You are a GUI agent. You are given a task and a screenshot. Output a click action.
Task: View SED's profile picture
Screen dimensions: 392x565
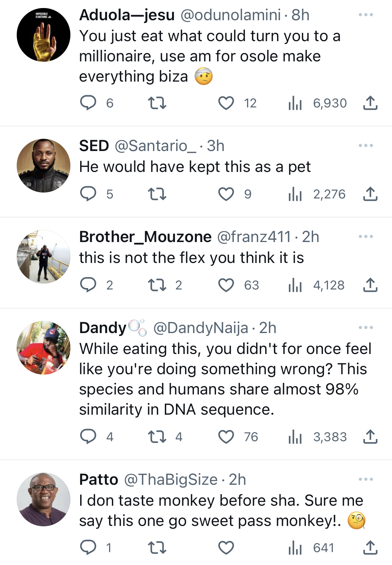44,166
